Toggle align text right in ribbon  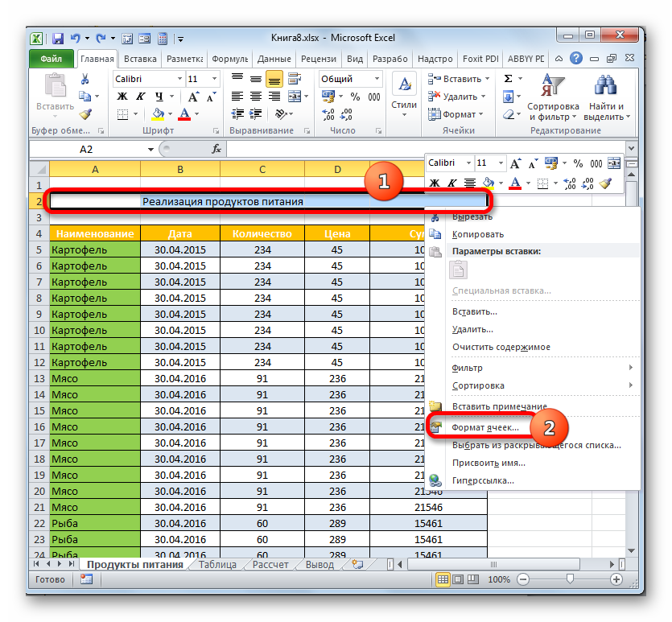[x=274, y=97]
